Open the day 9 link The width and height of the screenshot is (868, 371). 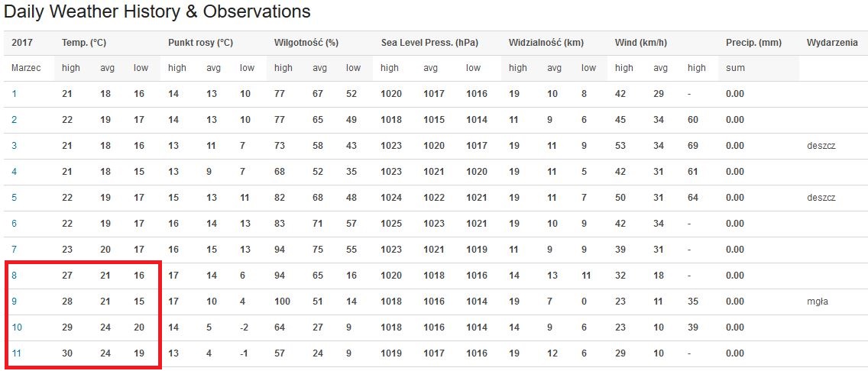[15, 302]
